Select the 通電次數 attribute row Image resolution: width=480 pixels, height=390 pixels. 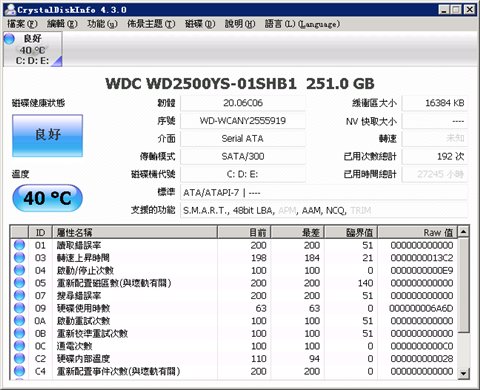click(234, 346)
